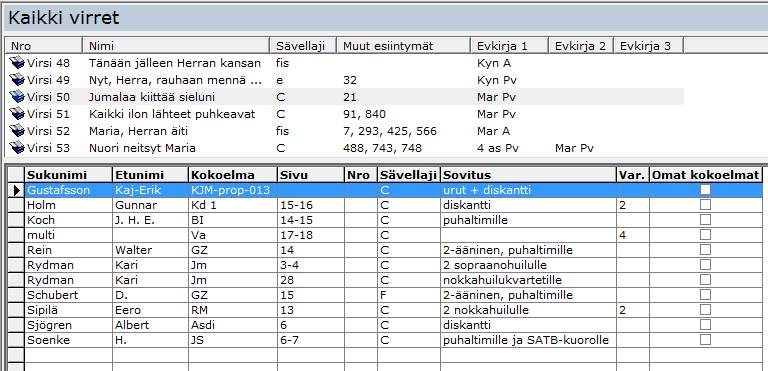768x371 pixels.
Task: Click page cell 17-18 in multi row
Action: [x=311, y=235]
